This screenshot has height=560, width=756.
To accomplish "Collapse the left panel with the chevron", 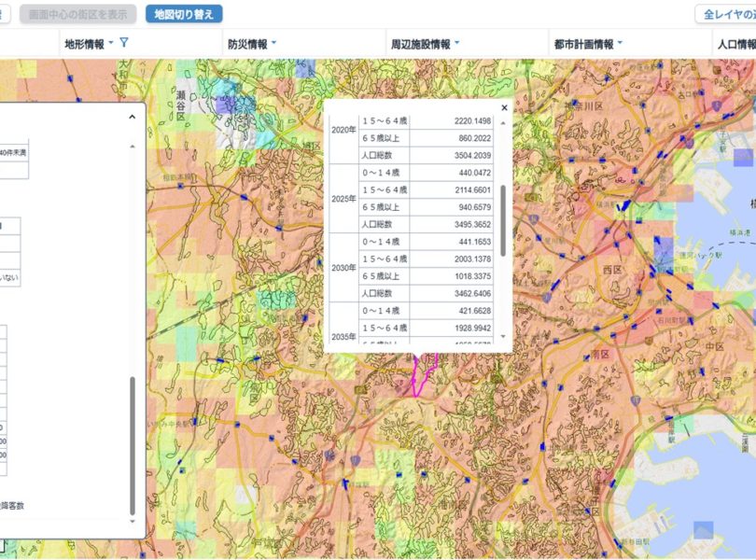I will pos(132,117).
